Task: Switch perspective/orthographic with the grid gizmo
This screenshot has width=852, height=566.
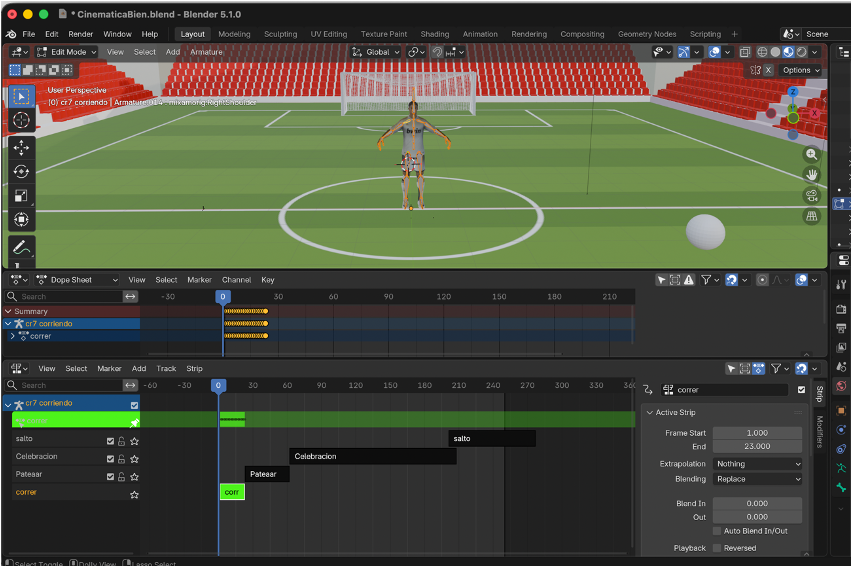Action: pos(811,216)
